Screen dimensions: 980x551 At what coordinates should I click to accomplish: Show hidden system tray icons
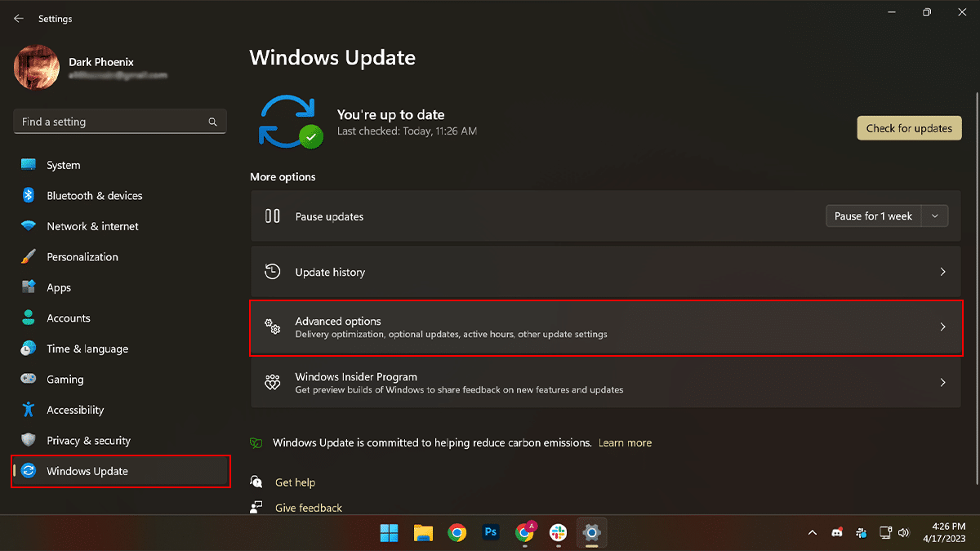pos(812,533)
